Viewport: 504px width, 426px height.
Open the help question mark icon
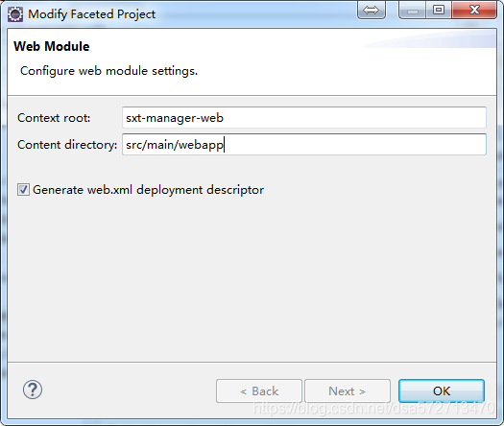pos(33,390)
